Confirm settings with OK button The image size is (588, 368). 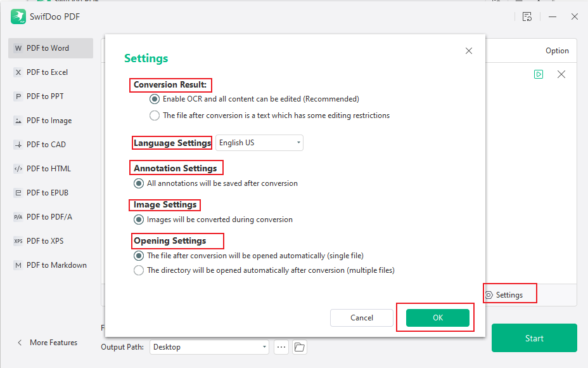tap(438, 318)
